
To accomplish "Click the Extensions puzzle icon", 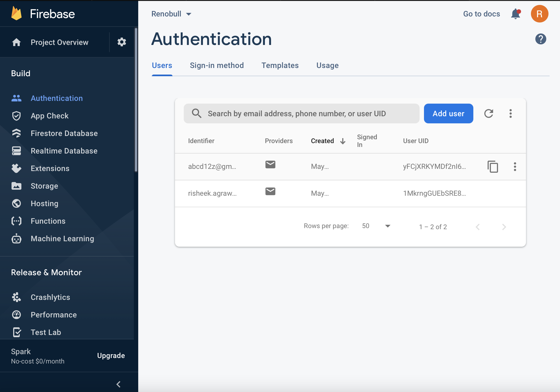I will pos(16,168).
